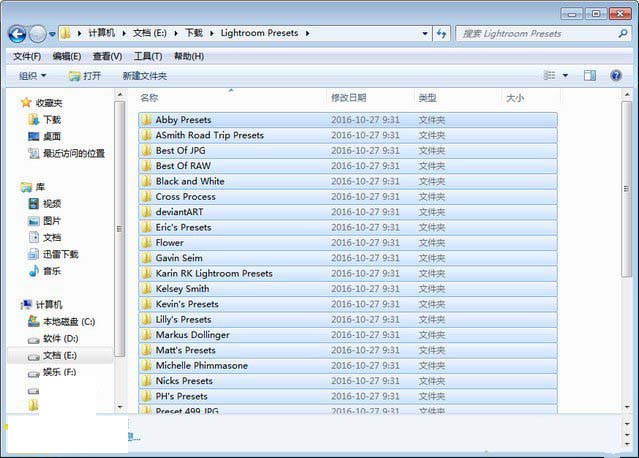
Task: Click the Best Of JPG folder icon
Action: click(146, 151)
